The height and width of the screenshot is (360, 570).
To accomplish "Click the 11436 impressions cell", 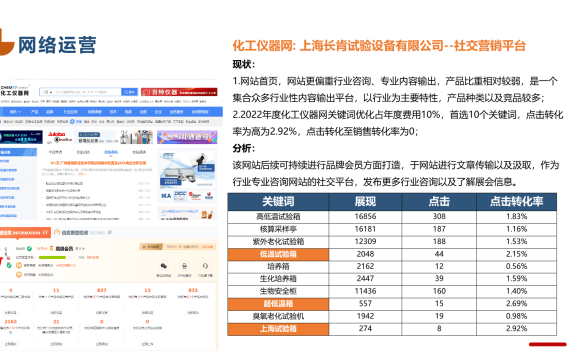I will pos(365,291).
